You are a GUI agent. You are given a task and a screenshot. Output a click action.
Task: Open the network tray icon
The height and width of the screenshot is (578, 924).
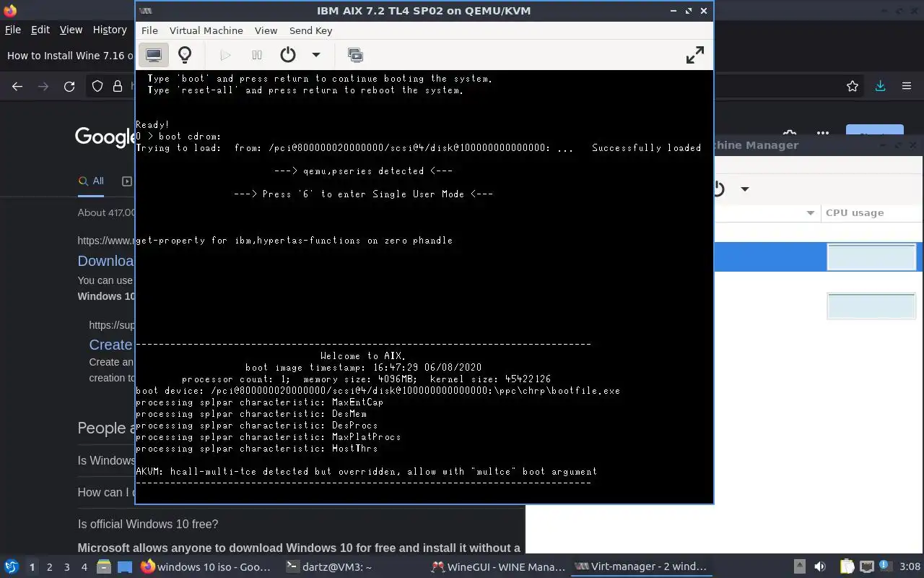point(867,567)
